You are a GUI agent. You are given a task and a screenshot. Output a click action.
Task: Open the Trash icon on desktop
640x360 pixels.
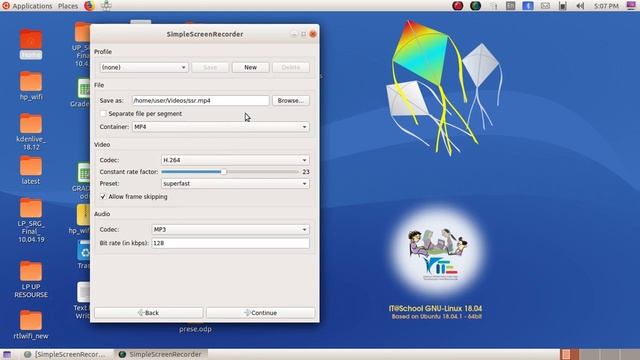point(84,255)
